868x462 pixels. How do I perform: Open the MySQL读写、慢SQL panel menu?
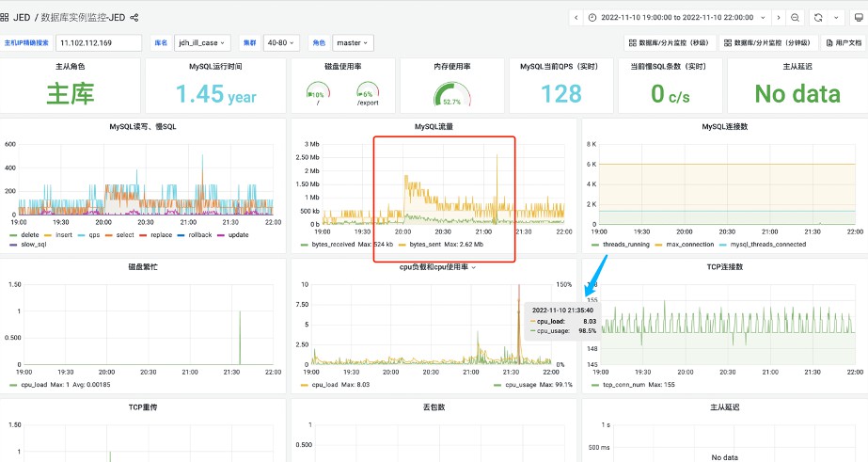click(x=143, y=127)
